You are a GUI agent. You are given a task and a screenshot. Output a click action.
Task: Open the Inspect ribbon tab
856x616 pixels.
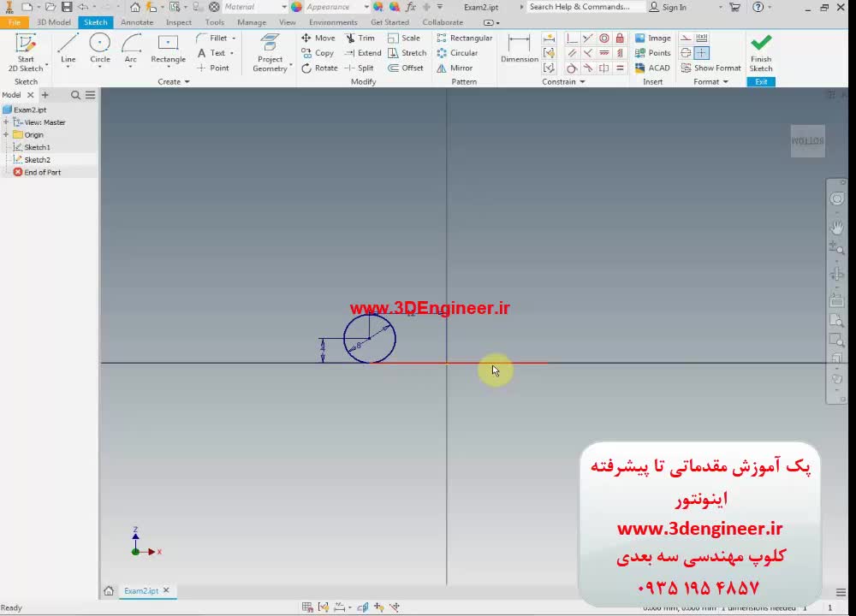(x=179, y=22)
